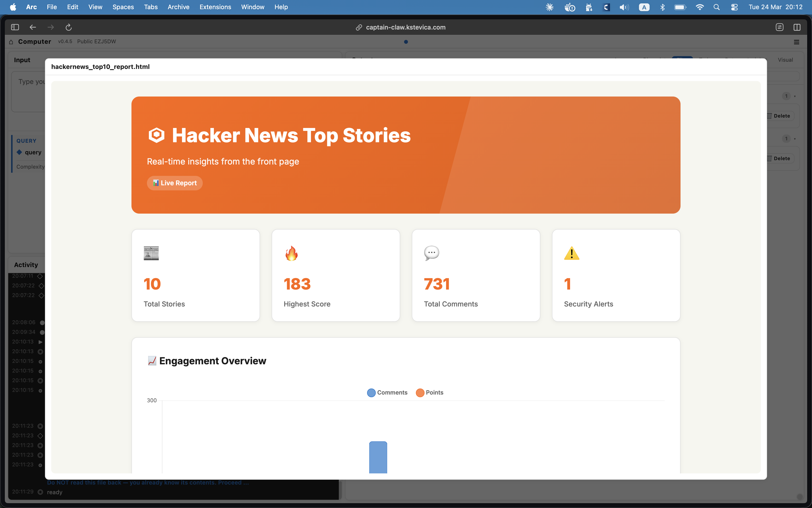The width and height of the screenshot is (812, 508).
Task: Open Spotlight search in the menu bar
Action: 716,7
